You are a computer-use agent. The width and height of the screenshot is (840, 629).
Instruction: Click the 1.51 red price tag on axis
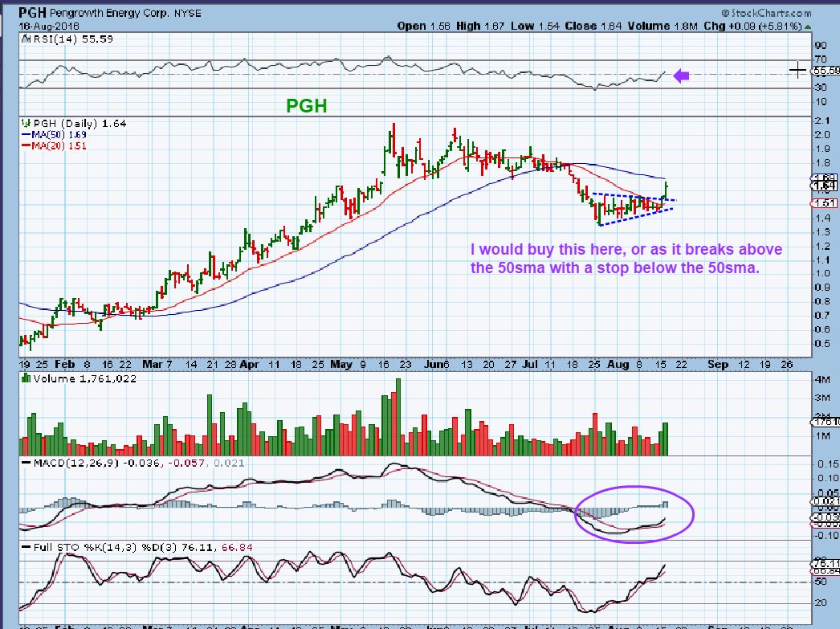pyautogui.click(x=824, y=203)
